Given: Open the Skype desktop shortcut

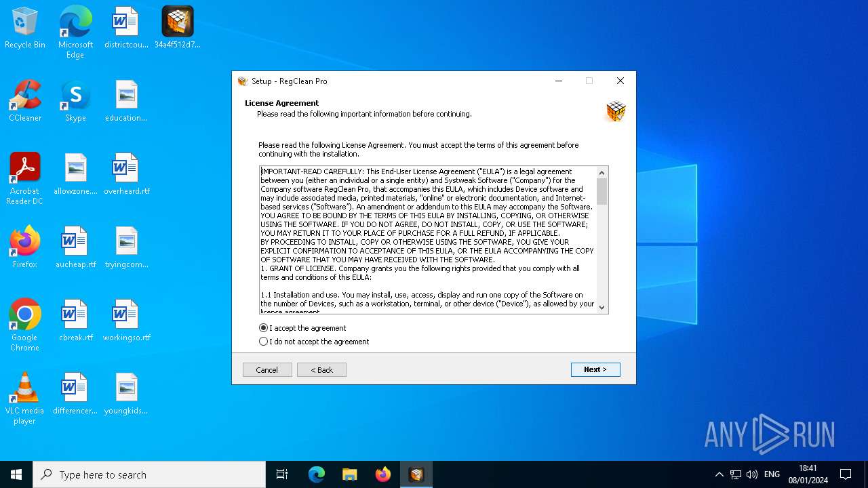Looking at the screenshot, I should point(75,101).
